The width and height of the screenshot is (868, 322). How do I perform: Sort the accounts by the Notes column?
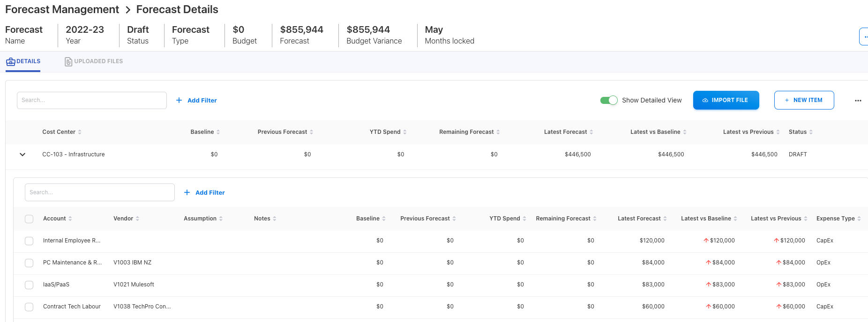(x=274, y=219)
